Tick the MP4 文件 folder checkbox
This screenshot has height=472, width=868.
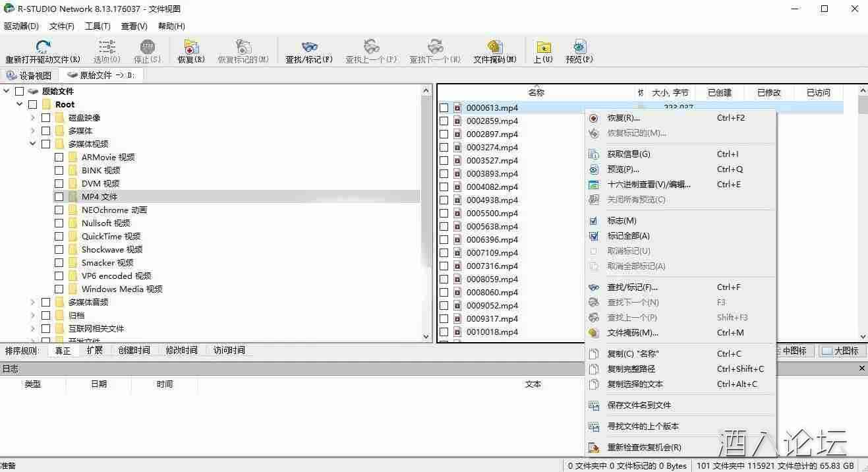[59, 196]
